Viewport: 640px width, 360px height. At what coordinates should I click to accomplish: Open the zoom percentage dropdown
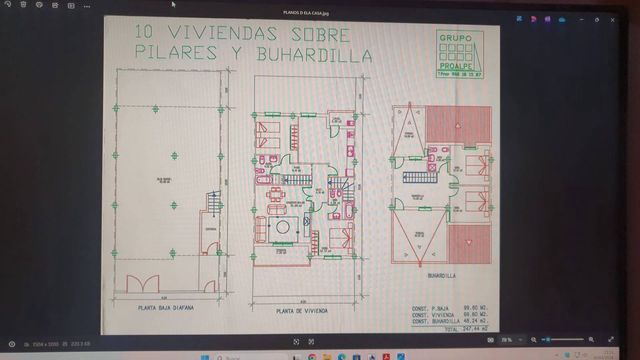coord(520,340)
